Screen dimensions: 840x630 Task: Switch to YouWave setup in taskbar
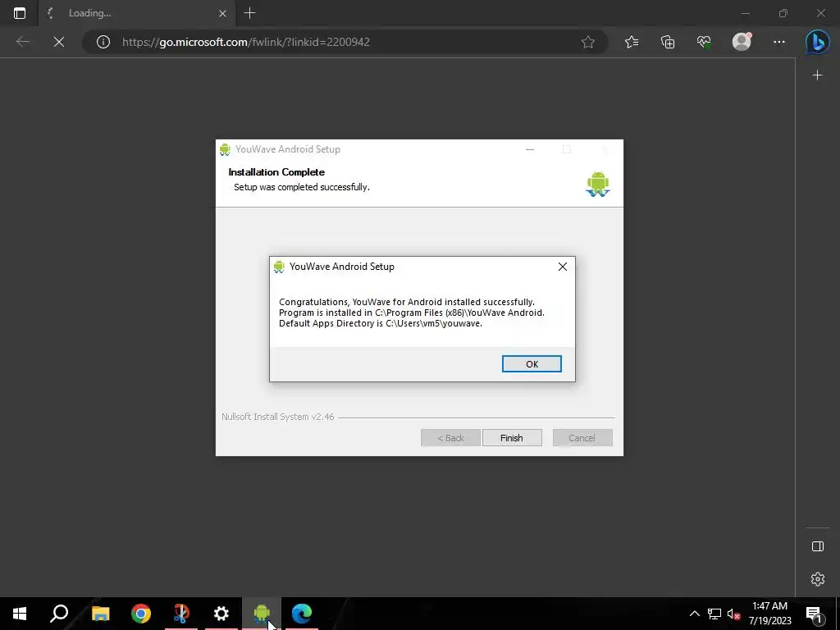pos(262,614)
